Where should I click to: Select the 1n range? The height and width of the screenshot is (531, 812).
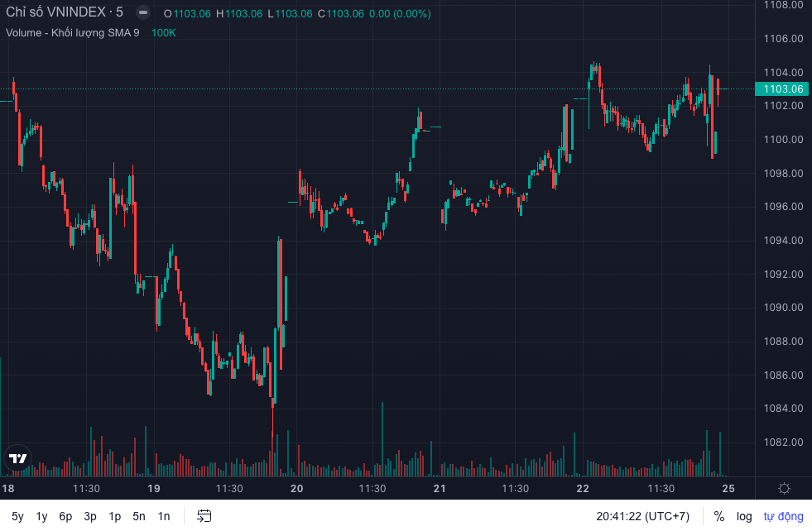(x=164, y=516)
